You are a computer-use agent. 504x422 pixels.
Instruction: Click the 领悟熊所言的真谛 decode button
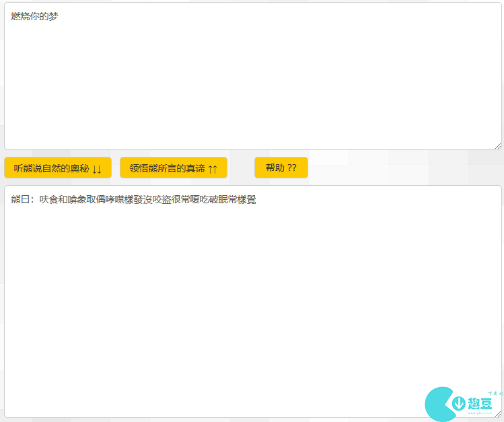(173, 168)
